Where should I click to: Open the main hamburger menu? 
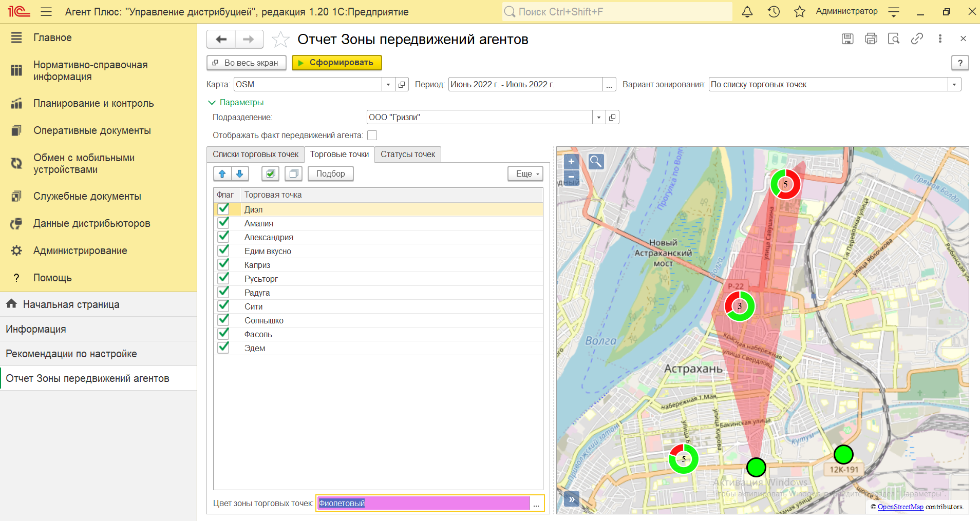tap(46, 11)
